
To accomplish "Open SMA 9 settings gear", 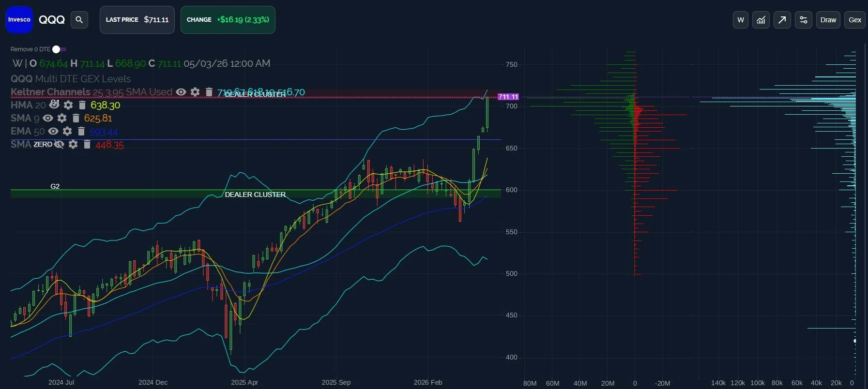I will (62, 118).
